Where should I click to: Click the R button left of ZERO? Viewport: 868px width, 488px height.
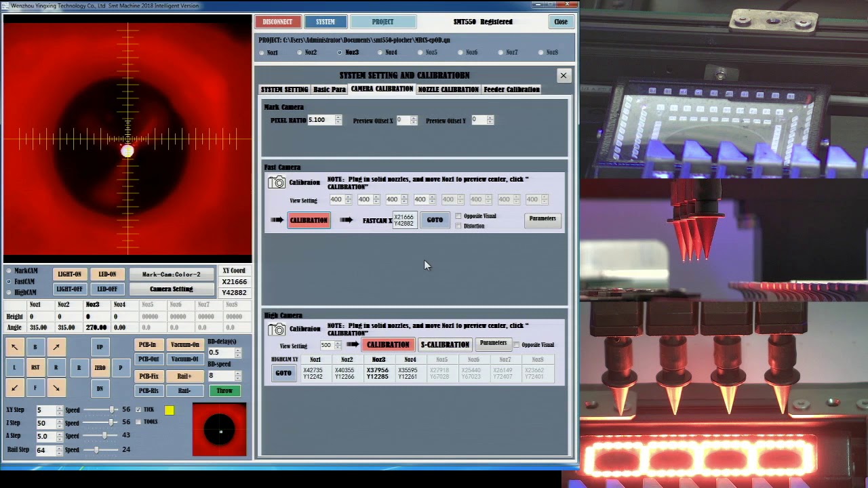point(79,368)
